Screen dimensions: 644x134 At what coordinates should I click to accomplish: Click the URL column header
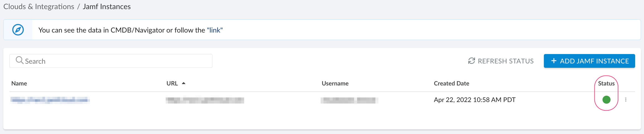pyautogui.click(x=172, y=84)
